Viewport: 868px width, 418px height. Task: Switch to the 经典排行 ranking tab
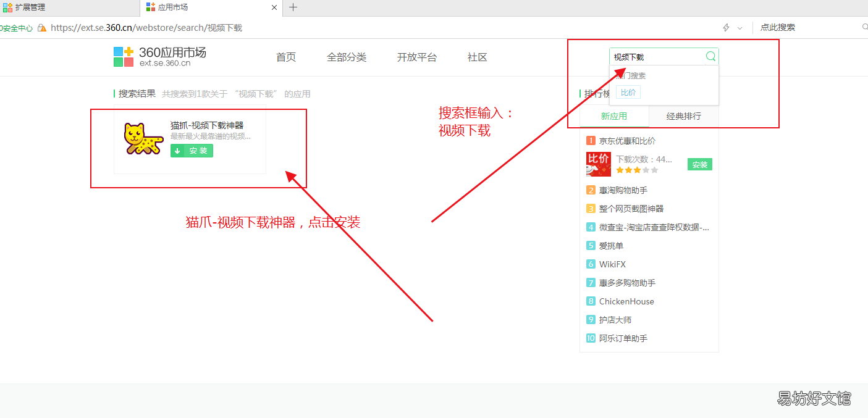(x=684, y=116)
